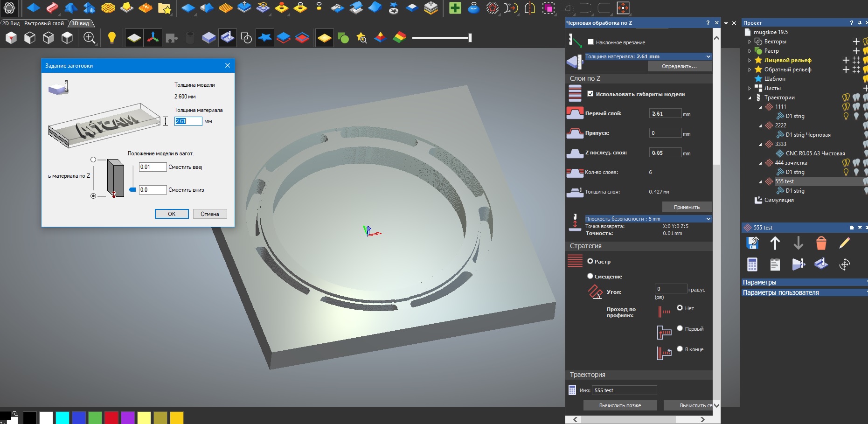Toggle the yellow light bulb icon in the 3D toolbar
Viewport: 868px width, 424px height.
pyautogui.click(x=111, y=38)
